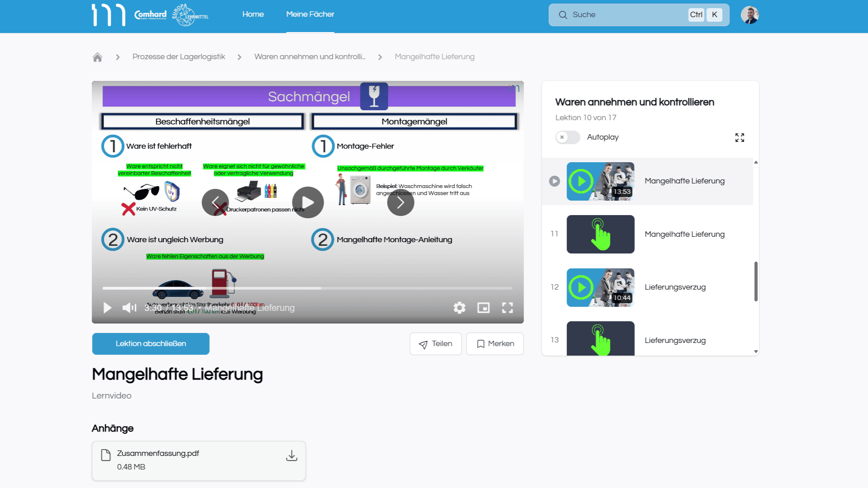Select lesson 13 Lieferungsverzug title

point(675,340)
